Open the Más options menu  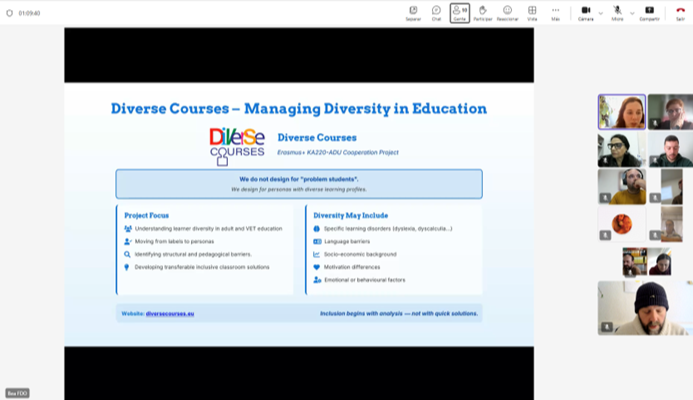(556, 13)
